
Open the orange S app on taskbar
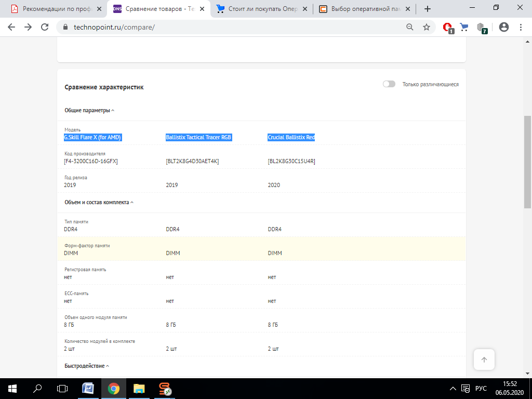[x=165, y=389]
